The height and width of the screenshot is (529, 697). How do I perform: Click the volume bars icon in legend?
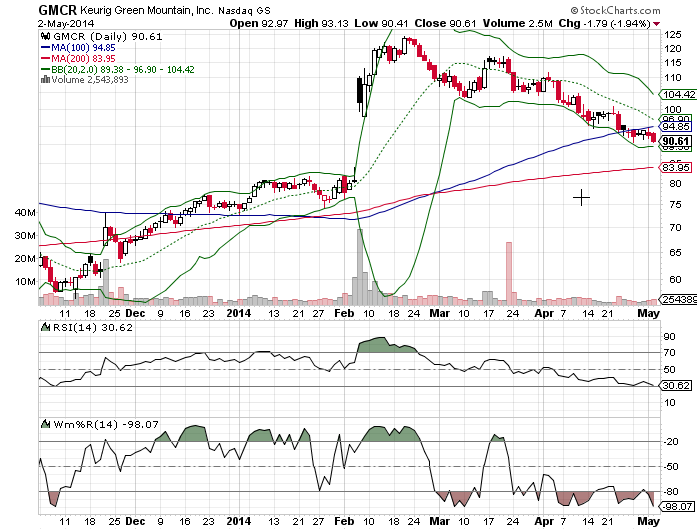click(x=45, y=80)
